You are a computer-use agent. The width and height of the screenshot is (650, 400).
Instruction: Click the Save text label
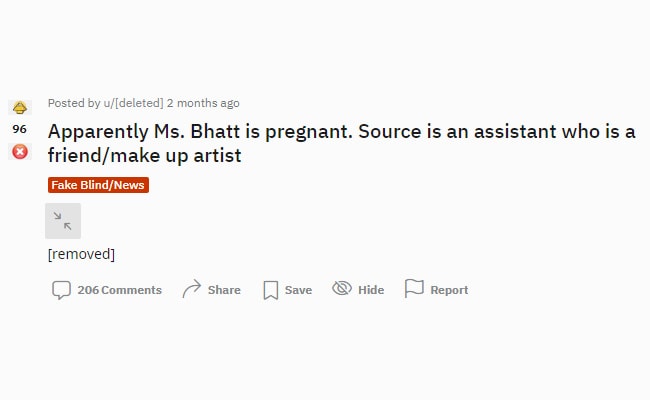[x=298, y=290]
